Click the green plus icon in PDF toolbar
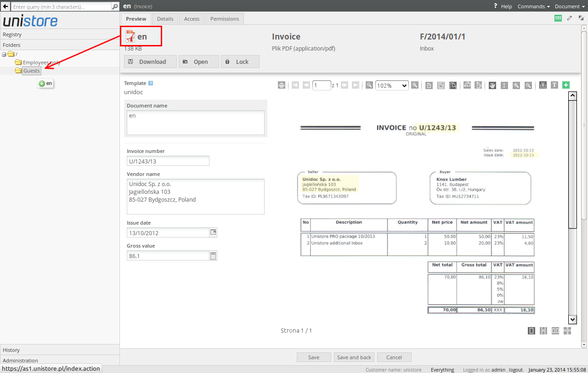Screen dimensions: 588x373 566,85
